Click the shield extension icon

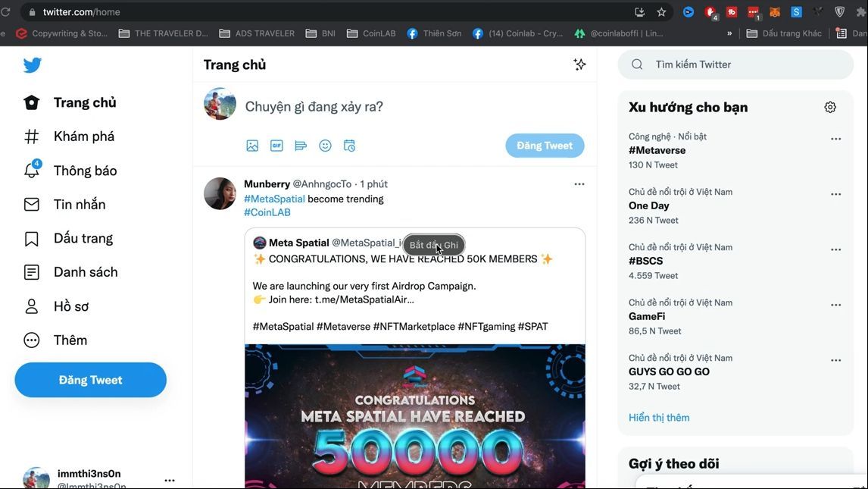(840, 11)
